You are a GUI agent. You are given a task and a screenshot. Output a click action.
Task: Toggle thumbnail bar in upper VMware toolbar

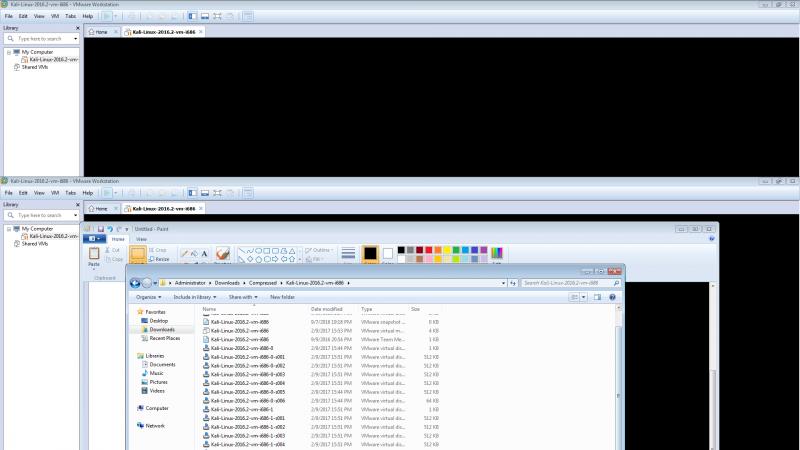pos(205,16)
